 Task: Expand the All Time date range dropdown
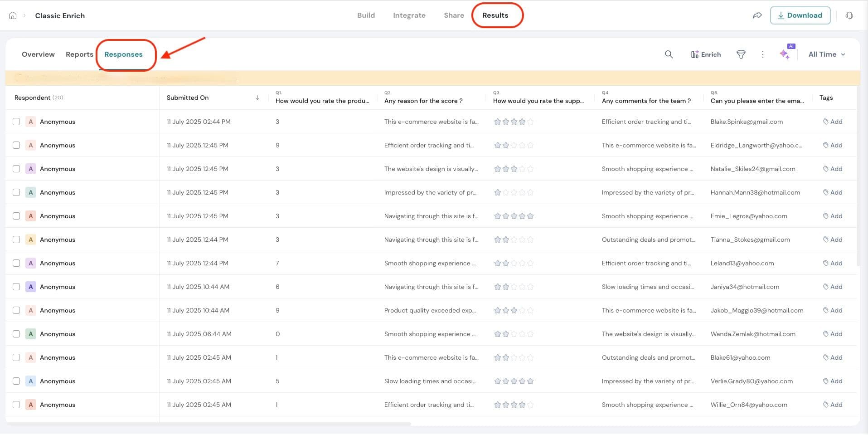827,54
